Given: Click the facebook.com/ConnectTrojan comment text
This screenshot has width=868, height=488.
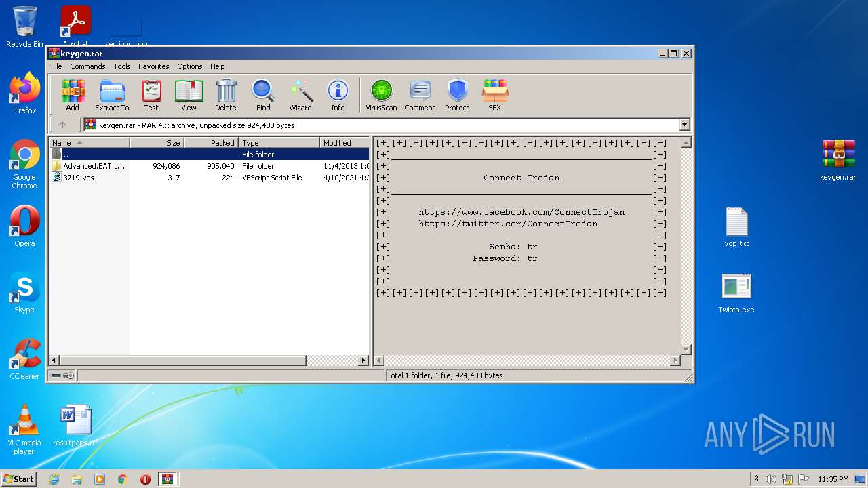Looking at the screenshot, I should 521,212.
